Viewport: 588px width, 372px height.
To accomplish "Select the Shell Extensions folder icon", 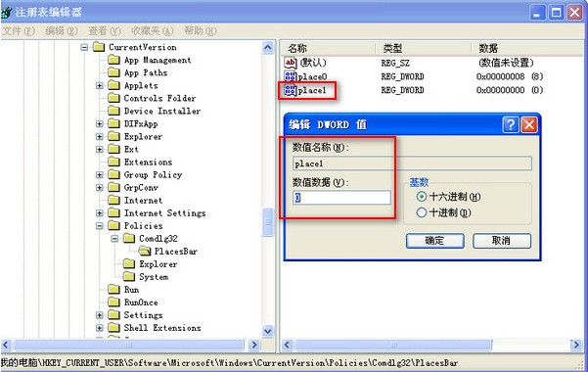I will click(113, 328).
